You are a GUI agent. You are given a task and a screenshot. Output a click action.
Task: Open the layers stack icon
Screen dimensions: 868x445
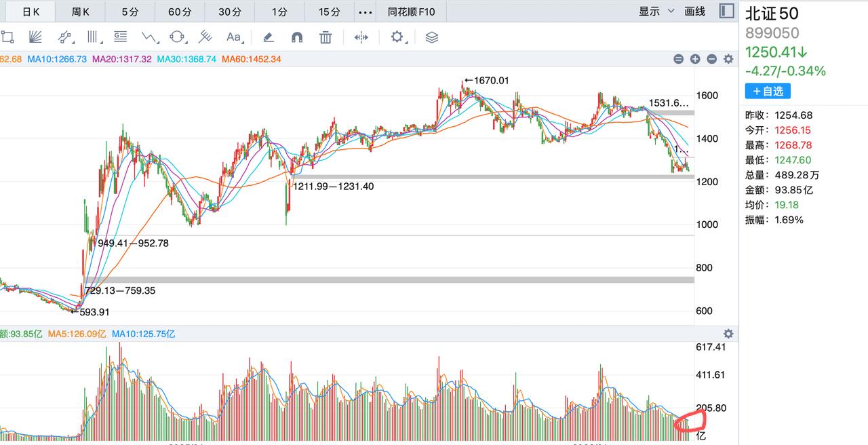pos(432,37)
